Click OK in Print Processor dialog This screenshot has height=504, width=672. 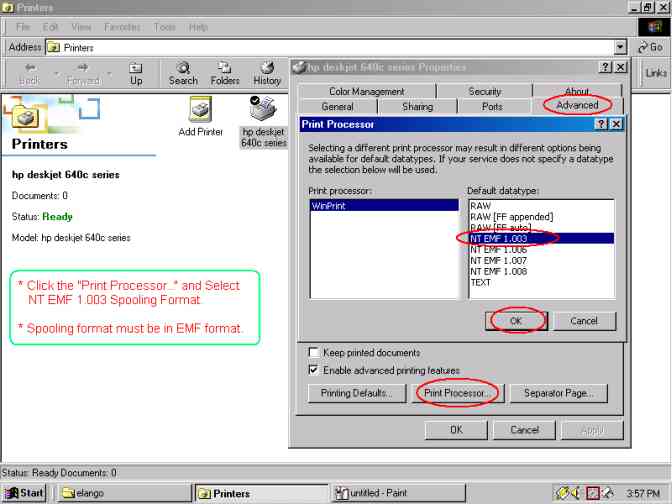(518, 321)
